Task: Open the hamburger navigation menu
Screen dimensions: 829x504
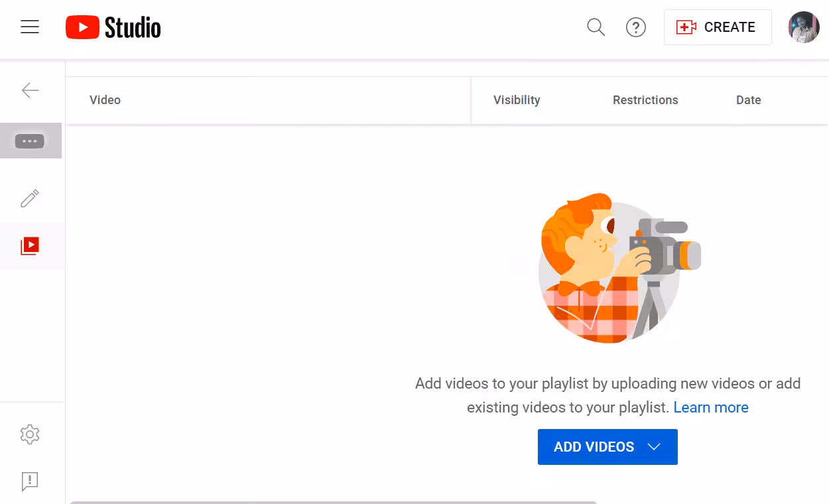Action: click(x=30, y=27)
